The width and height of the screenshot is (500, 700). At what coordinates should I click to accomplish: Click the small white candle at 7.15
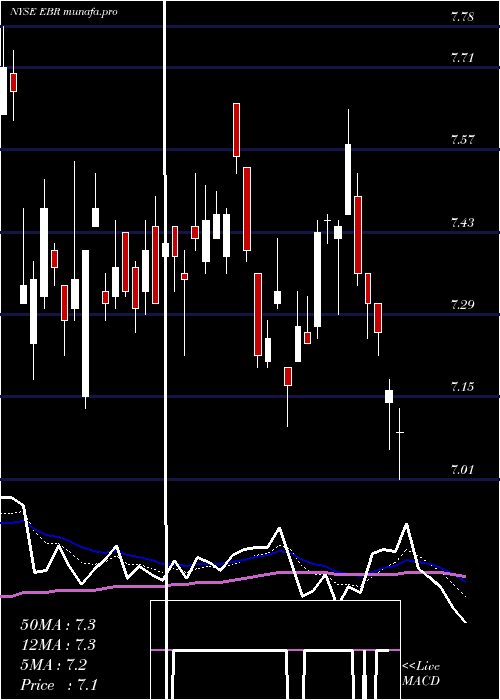(x=389, y=396)
